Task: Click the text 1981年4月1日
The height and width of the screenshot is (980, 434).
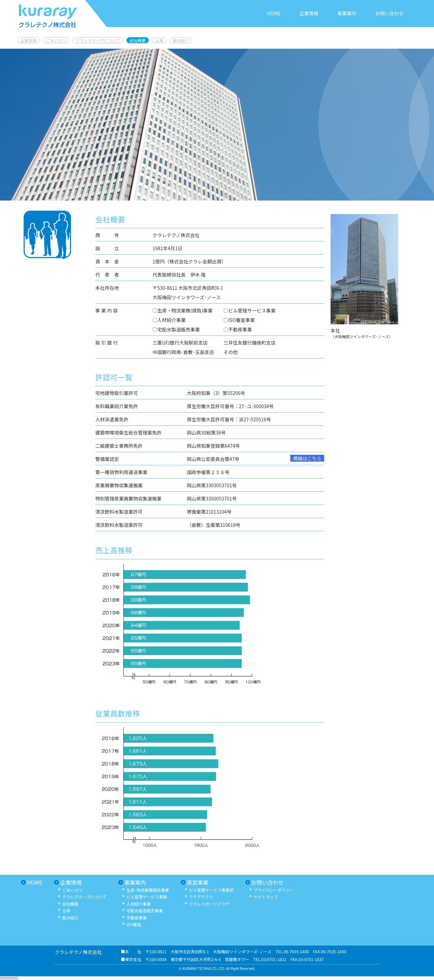Action: coord(167,249)
